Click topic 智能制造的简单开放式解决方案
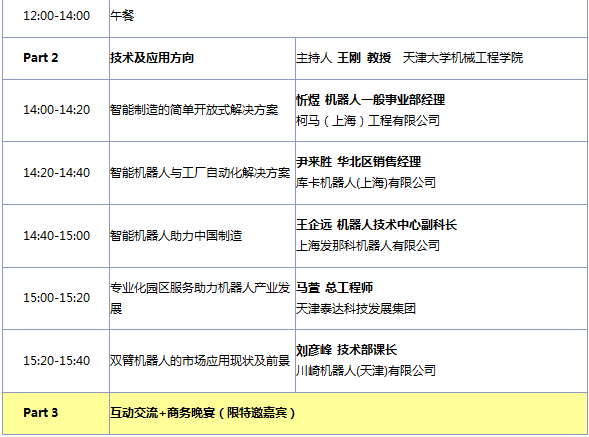 (194, 110)
